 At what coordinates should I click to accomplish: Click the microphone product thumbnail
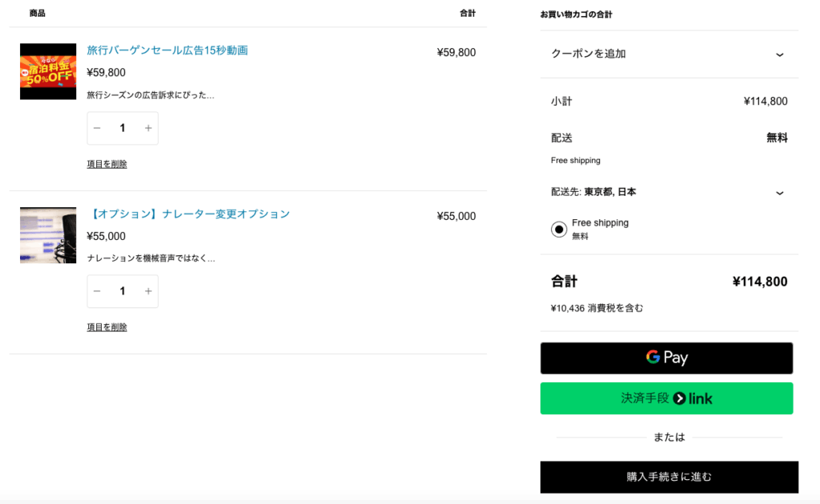point(48,235)
